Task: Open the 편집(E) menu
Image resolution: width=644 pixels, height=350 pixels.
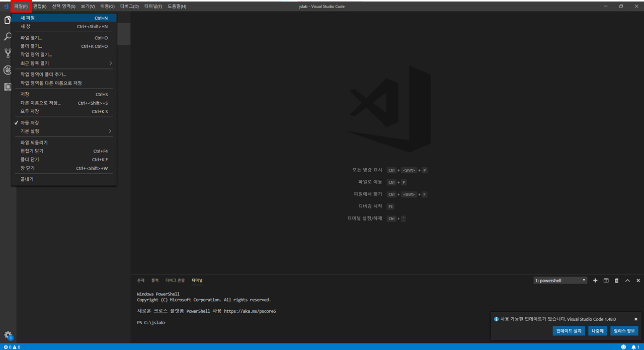Action: click(x=40, y=6)
